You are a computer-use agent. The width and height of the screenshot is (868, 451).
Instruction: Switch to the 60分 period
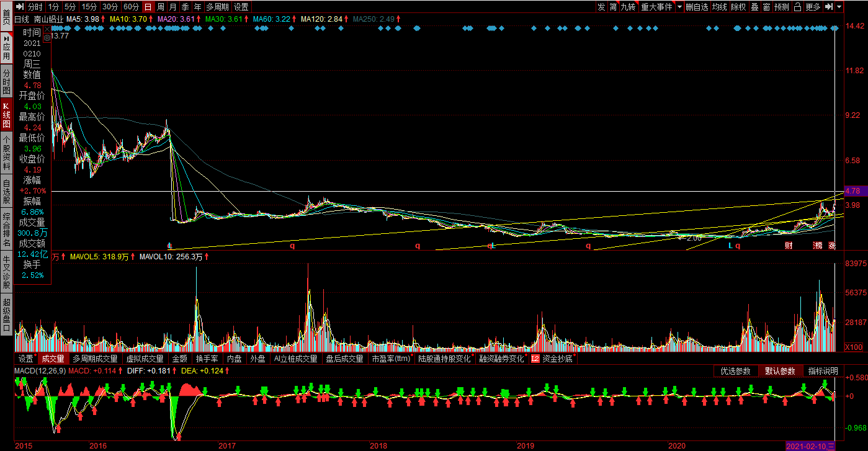click(x=131, y=7)
